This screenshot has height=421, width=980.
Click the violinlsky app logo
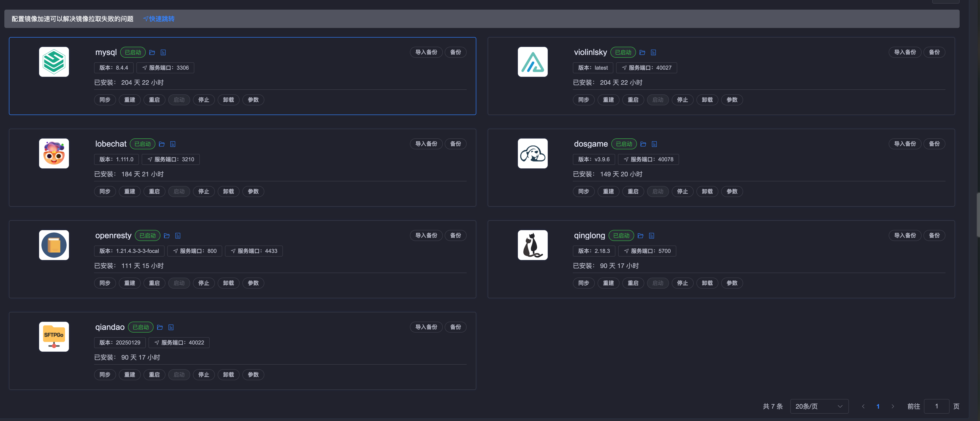[x=533, y=62]
